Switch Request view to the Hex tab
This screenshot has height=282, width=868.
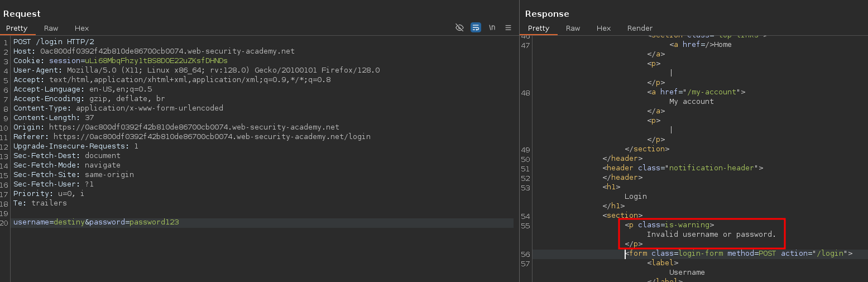click(81, 28)
